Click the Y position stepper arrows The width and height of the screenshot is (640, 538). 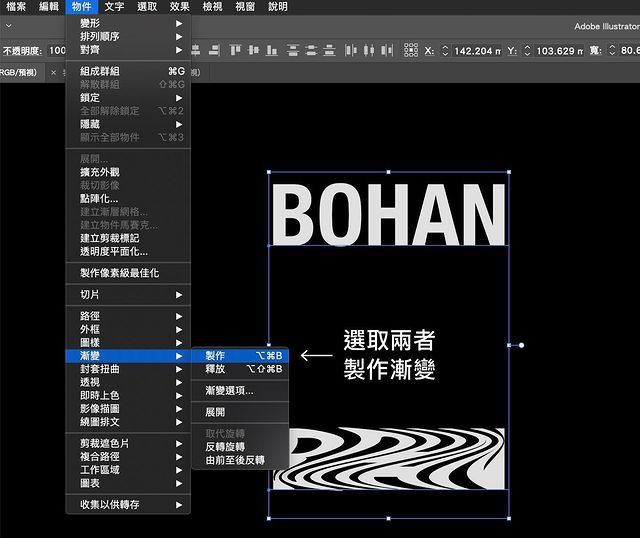527,50
